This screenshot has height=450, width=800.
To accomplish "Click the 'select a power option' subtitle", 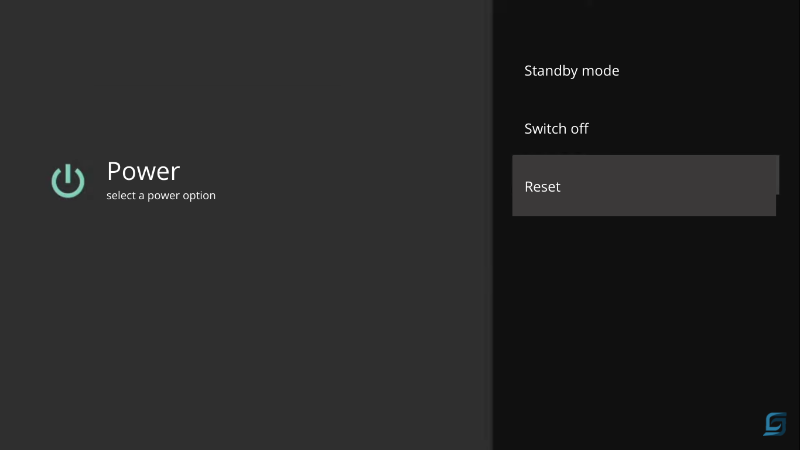I will click(161, 195).
